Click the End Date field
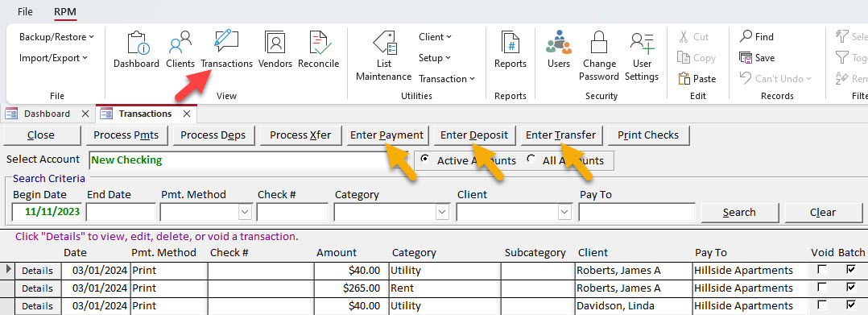Image resolution: width=868 pixels, height=315 pixels. [x=121, y=212]
